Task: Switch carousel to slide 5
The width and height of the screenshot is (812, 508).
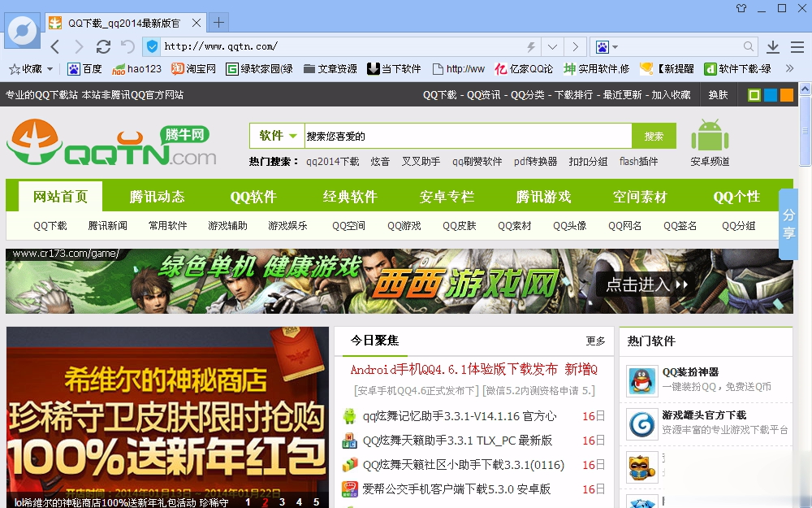Action: tap(317, 501)
